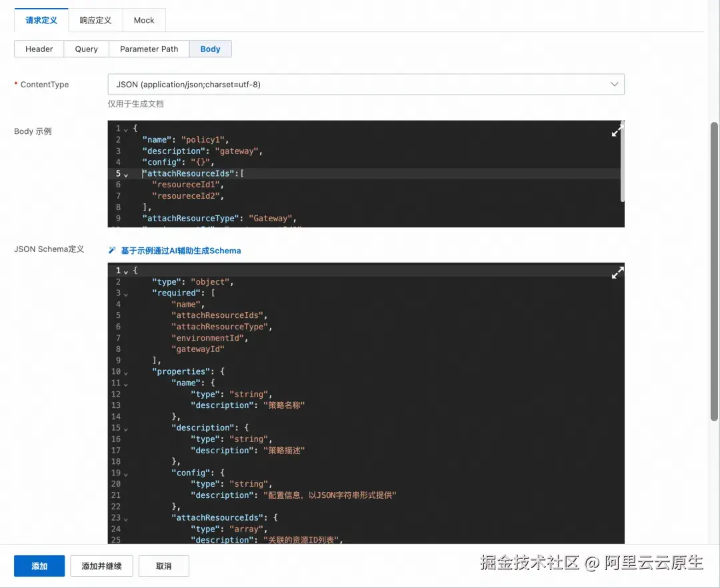Expand JSON Schema editor to fullscreen
This screenshot has height=588, width=720.
tap(617, 273)
